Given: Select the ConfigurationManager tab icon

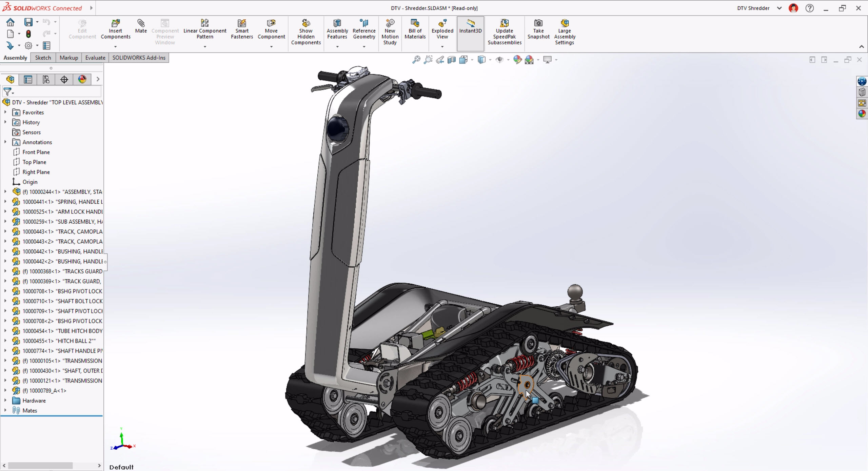Looking at the screenshot, I should tap(46, 79).
